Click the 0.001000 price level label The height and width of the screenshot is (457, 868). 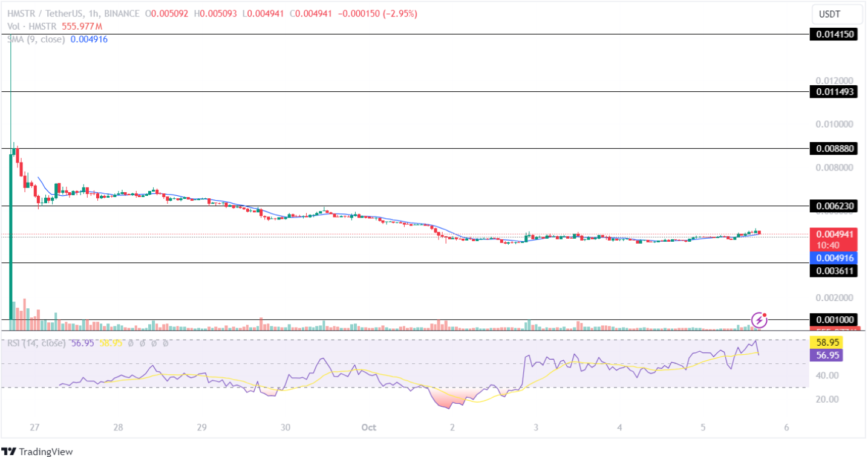(834, 320)
